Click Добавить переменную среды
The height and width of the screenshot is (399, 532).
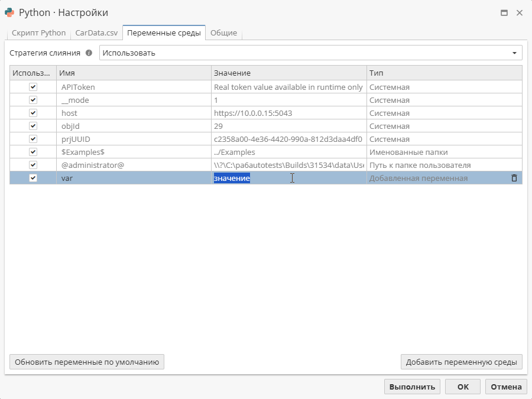(x=462, y=361)
